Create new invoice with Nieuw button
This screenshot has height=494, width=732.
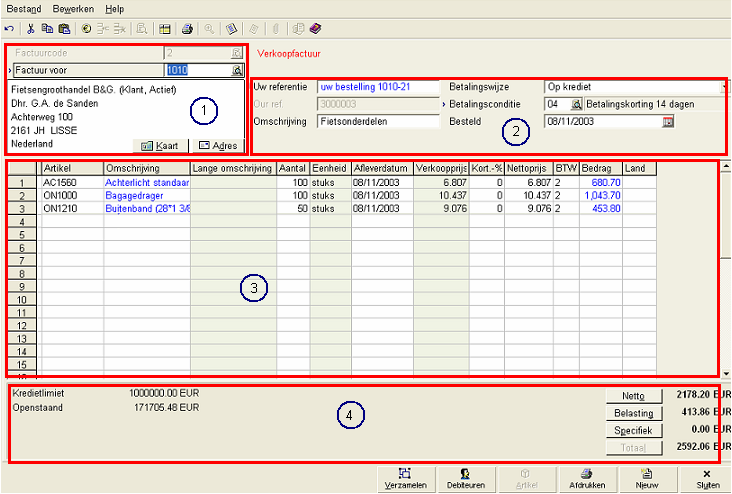(646, 477)
